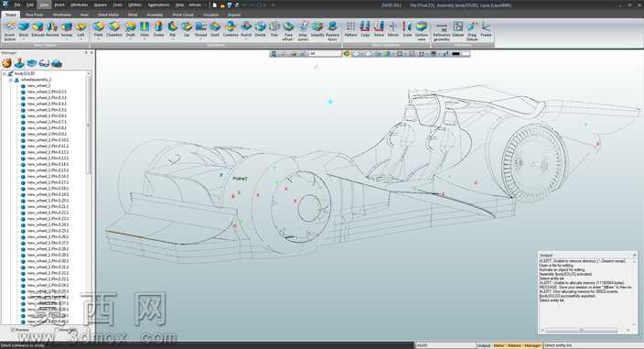The height and width of the screenshot is (349, 644).
Task: Toggle the Preview checkbox in Manager
Action: (13, 330)
